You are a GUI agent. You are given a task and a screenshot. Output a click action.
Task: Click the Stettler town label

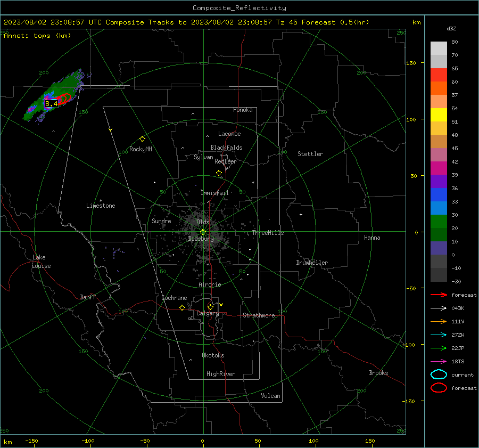point(310,154)
